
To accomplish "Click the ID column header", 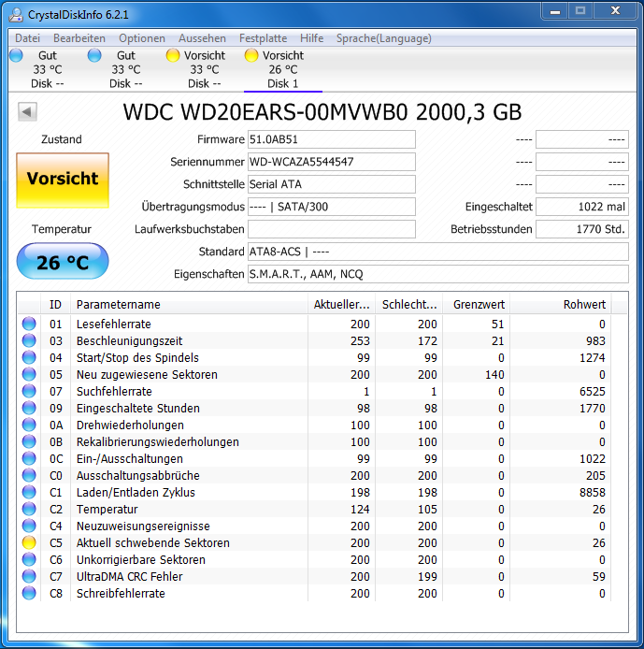I will [x=55, y=305].
